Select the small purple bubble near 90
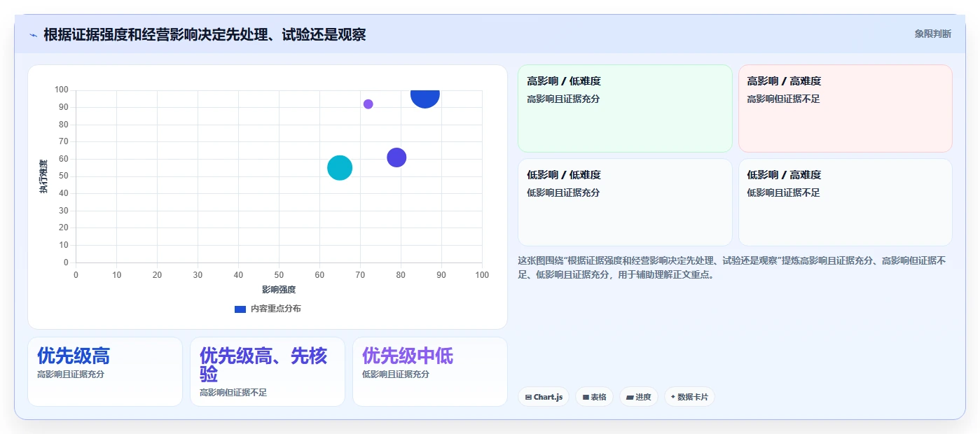Viewport: 980px width, 434px height. (x=368, y=104)
